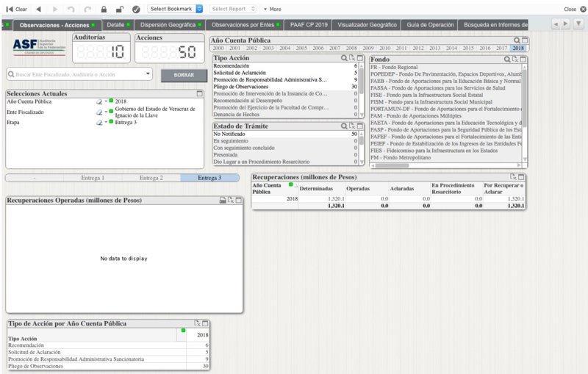The width and height of the screenshot is (588, 374).
Task: Select Entrega 2 stage option
Action: 151,178
